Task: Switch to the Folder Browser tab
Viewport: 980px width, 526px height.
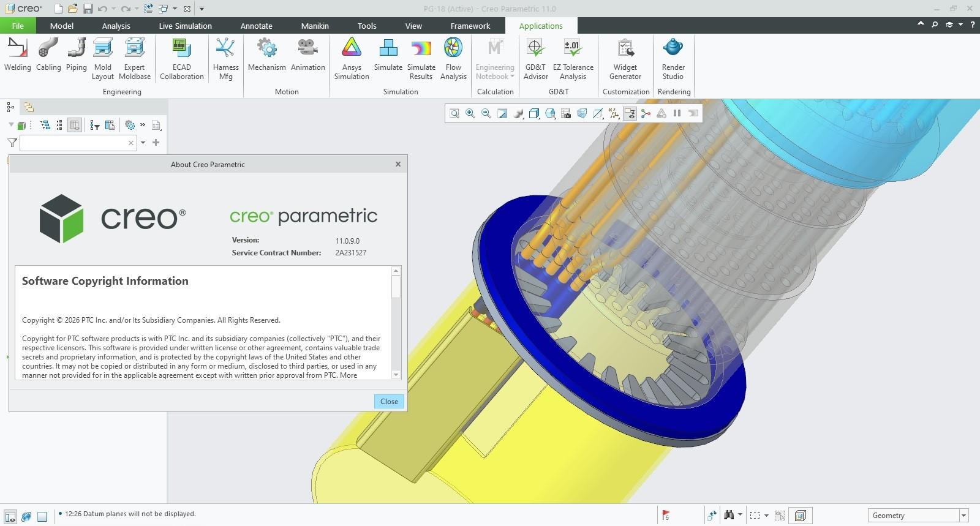Action: (28, 107)
